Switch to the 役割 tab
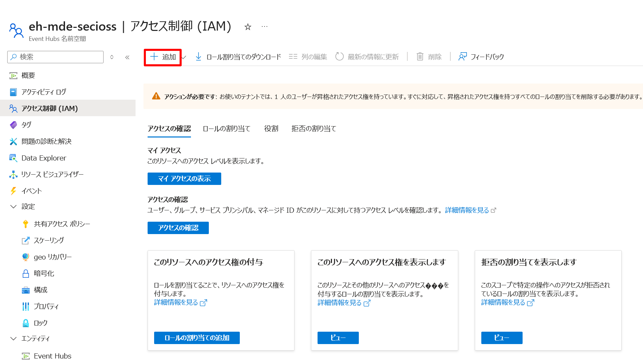Viewport: 643px width, 364px height. (x=271, y=129)
